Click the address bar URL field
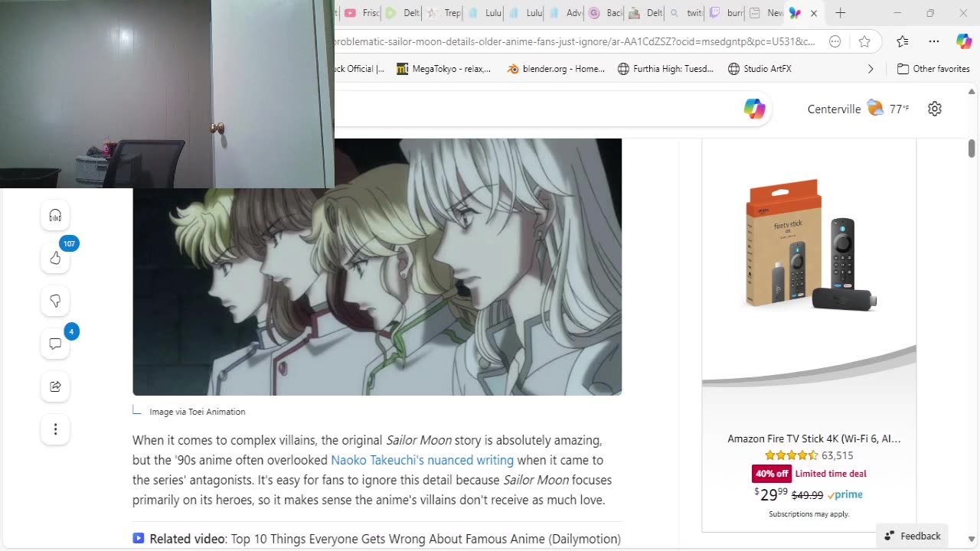This screenshot has width=980, height=551. point(574,41)
